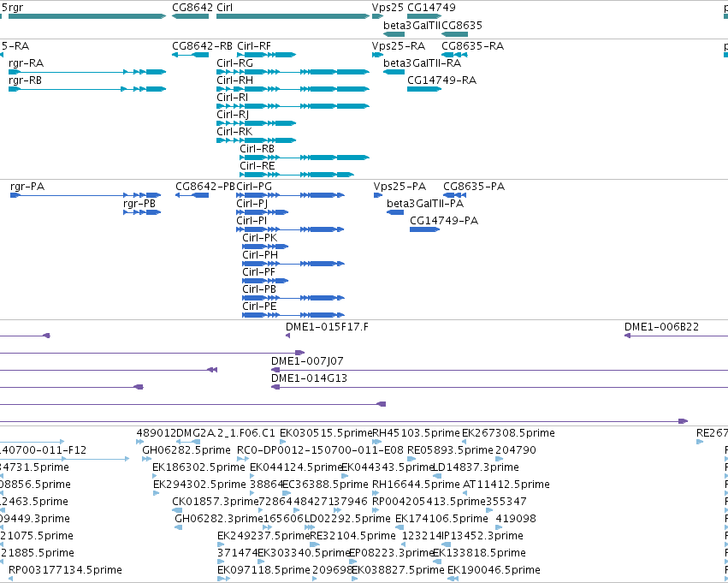The image size is (728, 583).
Task: Select transcript Cirl-RI
Action: (293, 106)
